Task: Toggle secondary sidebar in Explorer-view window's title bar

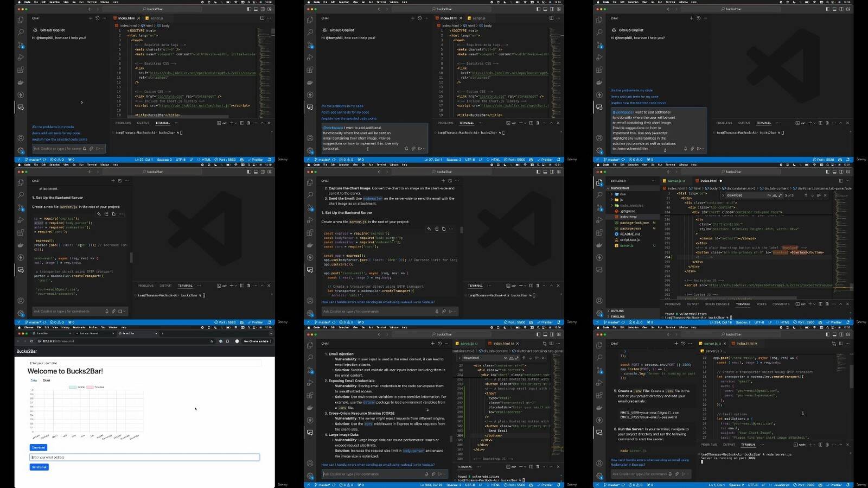Action: click(x=841, y=172)
